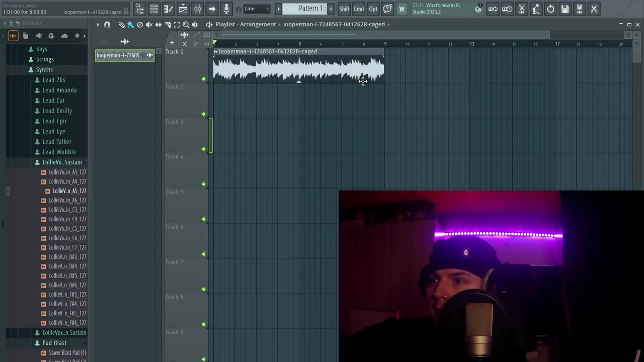Open the Channel rack view
This screenshot has width=644, height=362.
point(183,9)
